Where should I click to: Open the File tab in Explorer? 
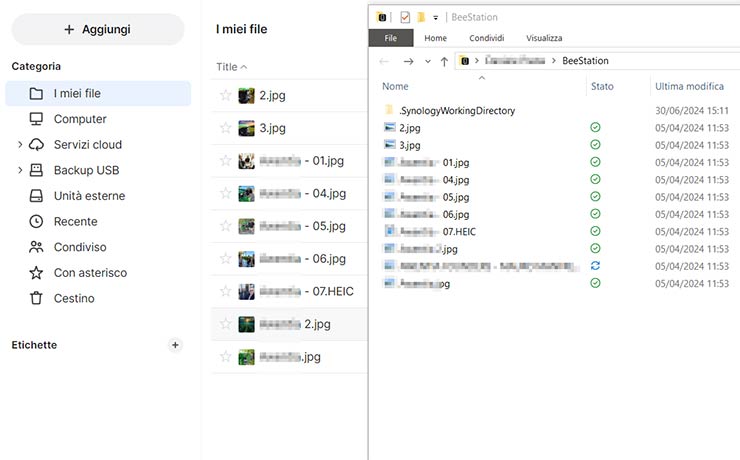[x=390, y=38]
